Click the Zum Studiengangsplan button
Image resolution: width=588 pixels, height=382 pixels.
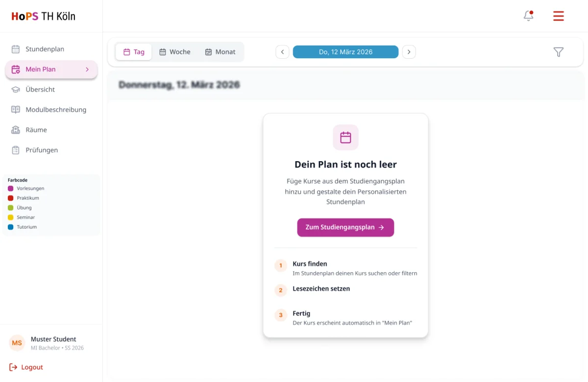point(345,227)
